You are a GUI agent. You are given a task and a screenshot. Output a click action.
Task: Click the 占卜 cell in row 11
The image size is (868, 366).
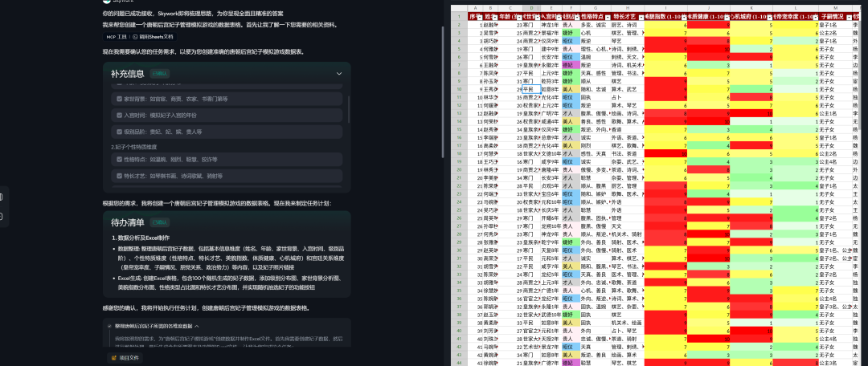click(627, 97)
